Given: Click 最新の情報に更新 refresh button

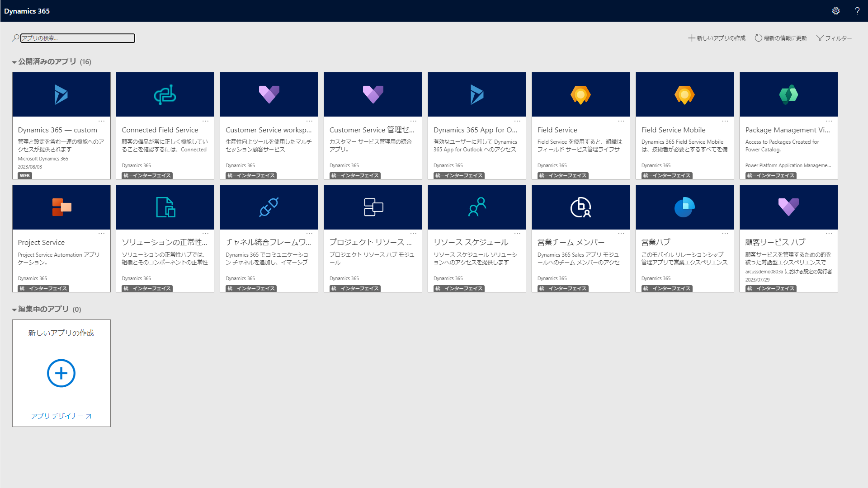Looking at the screenshot, I should click(781, 38).
